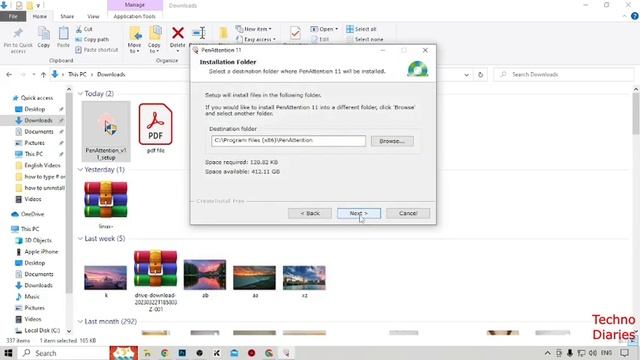The height and width of the screenshot is (360, 640).
Task: Click the Destination folder path field
Action: [x=288, y=140]
